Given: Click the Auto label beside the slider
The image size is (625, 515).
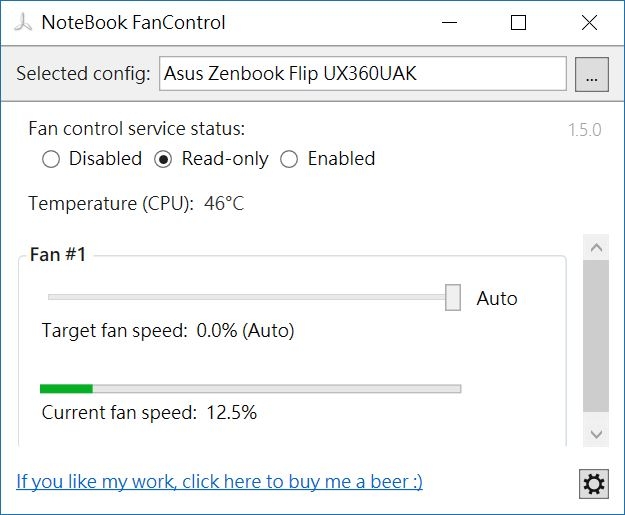Looking at the screenshot, I should pos(497,298).
